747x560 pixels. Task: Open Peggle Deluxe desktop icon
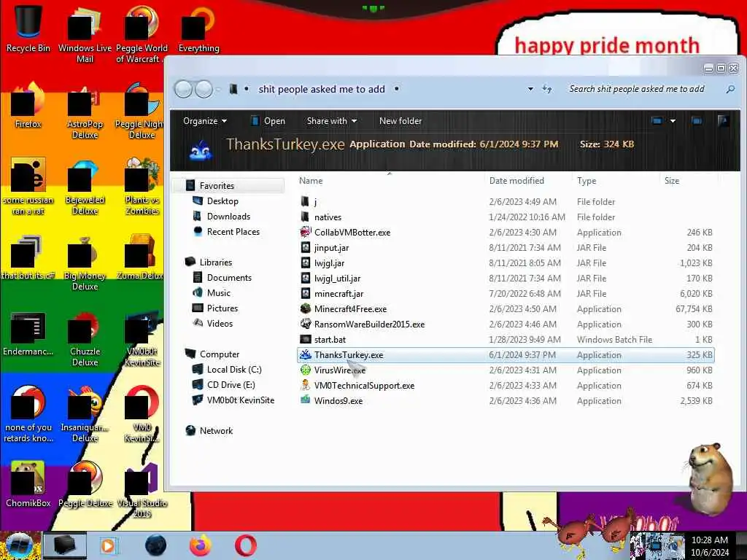85,484
